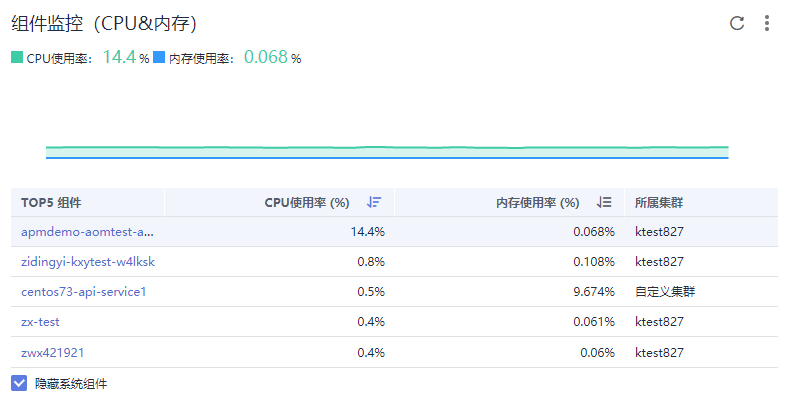
Task: Click the 14.4 CPU usage value
Action: 119,57
